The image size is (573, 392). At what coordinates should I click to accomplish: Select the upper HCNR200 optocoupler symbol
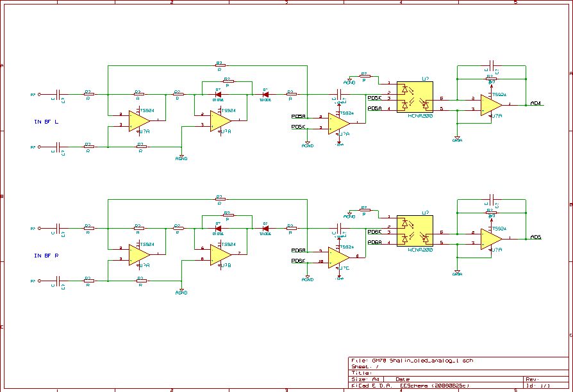[x=415, y=97]
